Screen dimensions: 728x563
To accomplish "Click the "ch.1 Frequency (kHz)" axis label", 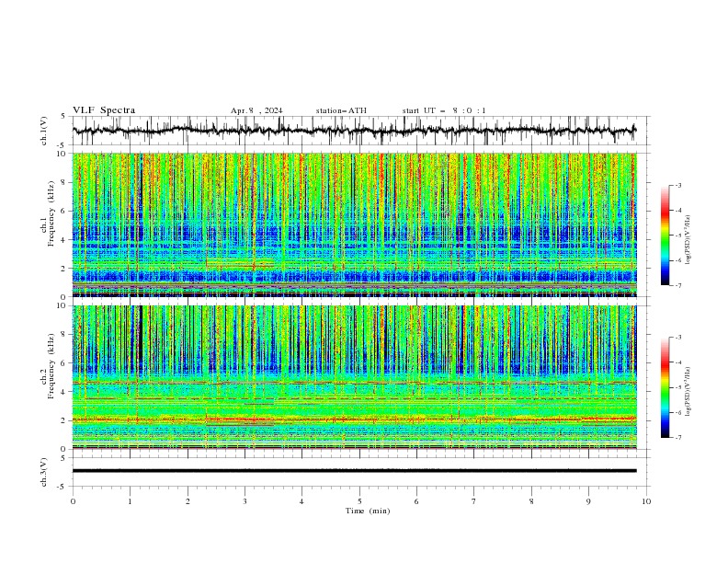I will (48, 213).
